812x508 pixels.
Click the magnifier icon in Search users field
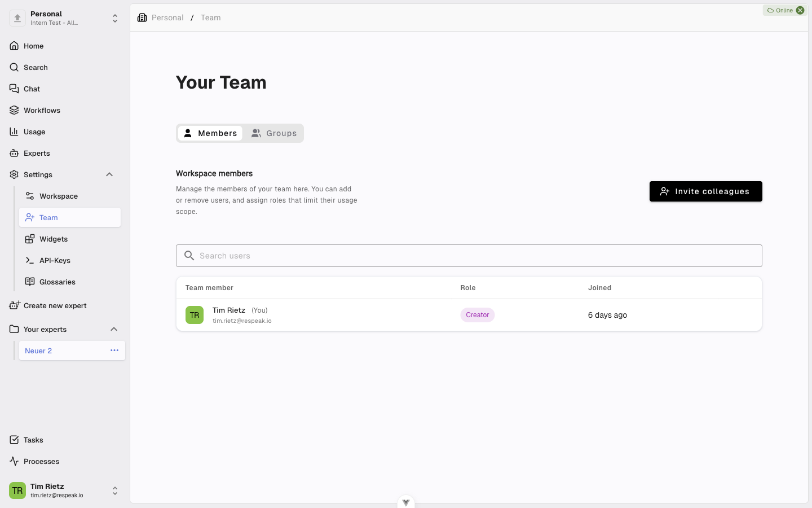coord(189,256)
